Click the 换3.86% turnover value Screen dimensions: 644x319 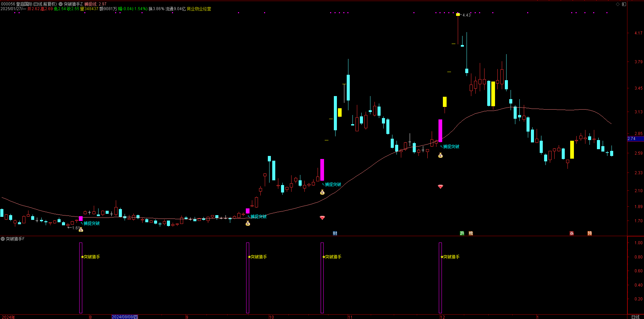point(156,9)
